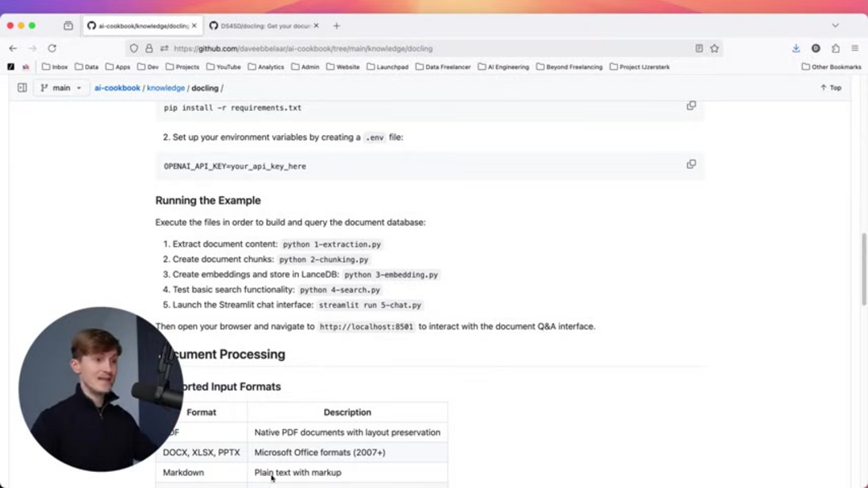Viewport: 868px width, 488px height.
Task: Open the Firefox downloads list
Action: [x=796, y=48]
